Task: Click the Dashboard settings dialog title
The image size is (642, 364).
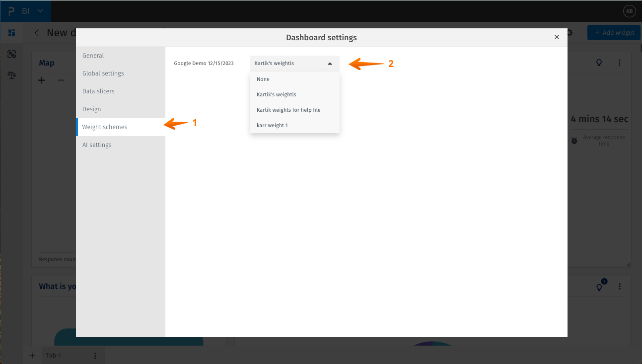Action: click(x=321, y=37)
